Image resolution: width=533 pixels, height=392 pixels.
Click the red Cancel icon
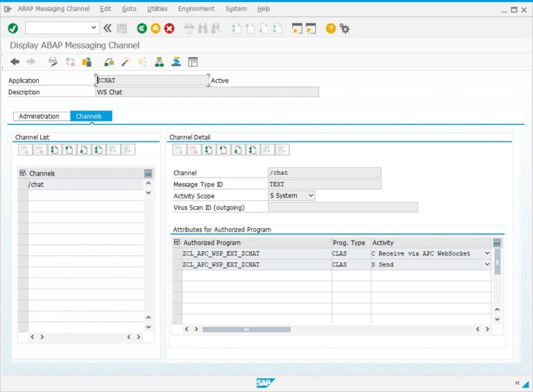tap(169, 28)
